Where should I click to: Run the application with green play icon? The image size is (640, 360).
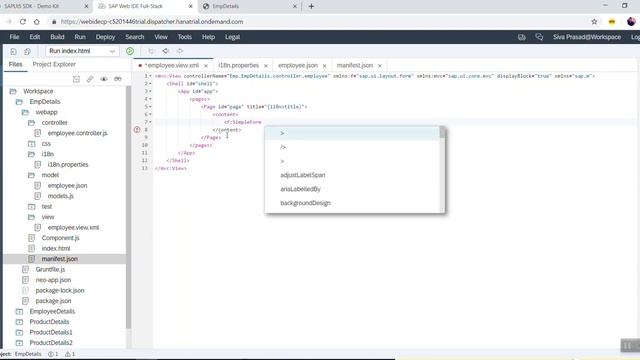click(130, 51)
